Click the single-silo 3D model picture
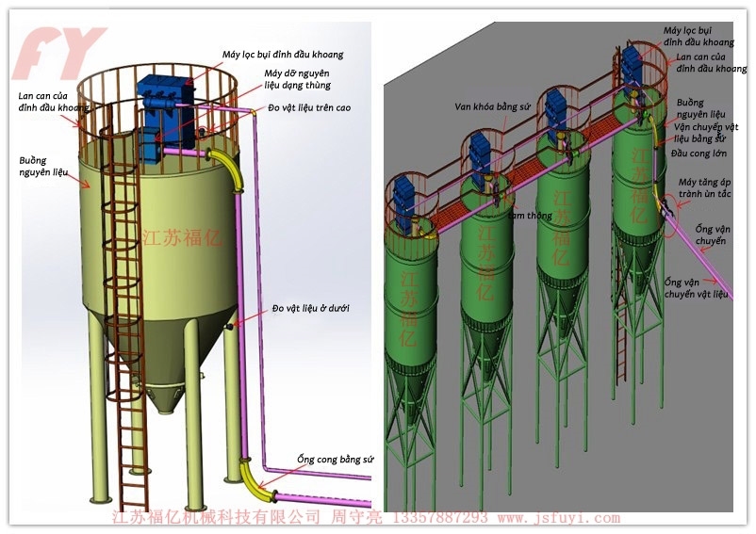 point(197,267)
